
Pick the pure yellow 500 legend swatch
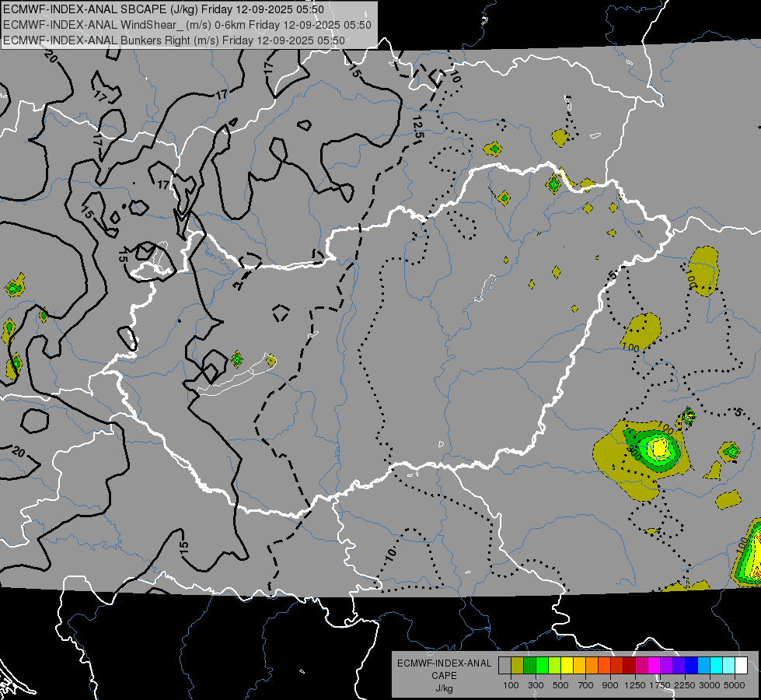pos(567,665)
